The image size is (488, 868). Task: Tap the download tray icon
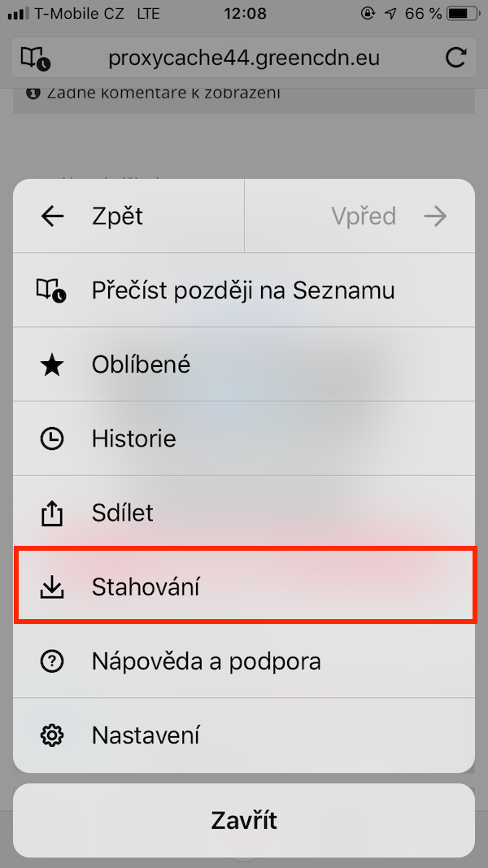click(52, 587)
